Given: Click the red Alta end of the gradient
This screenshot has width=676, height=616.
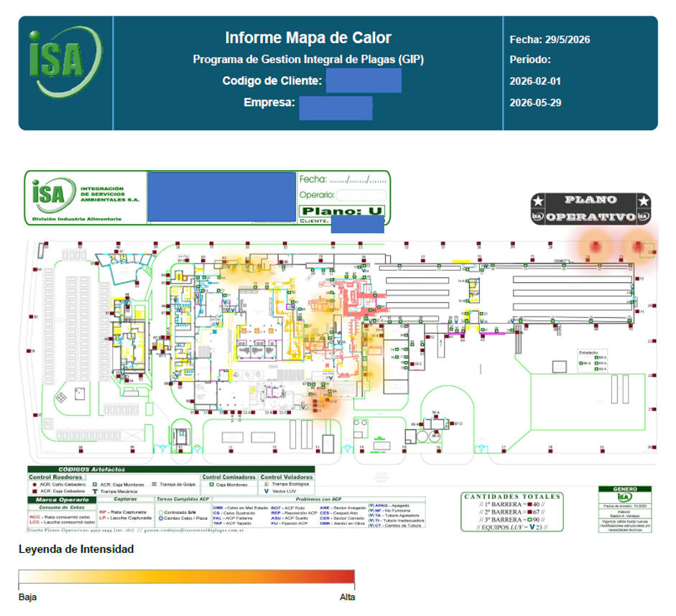Looking at the screenshot, I should (x=347, y=577).
